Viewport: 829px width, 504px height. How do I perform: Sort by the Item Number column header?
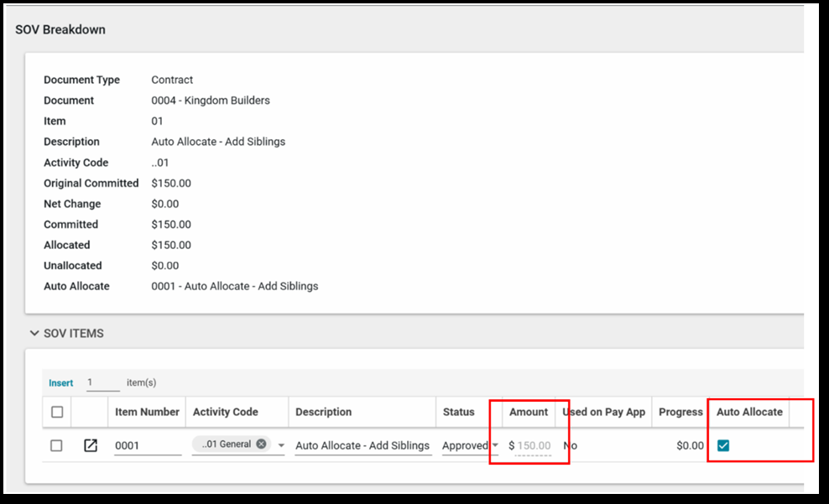point(147,412)
